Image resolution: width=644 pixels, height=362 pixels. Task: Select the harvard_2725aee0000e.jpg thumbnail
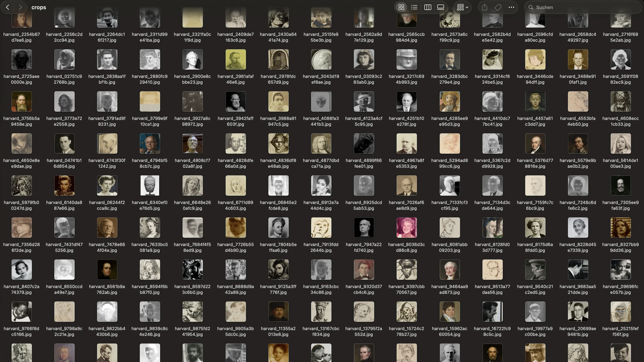point(22,59)
